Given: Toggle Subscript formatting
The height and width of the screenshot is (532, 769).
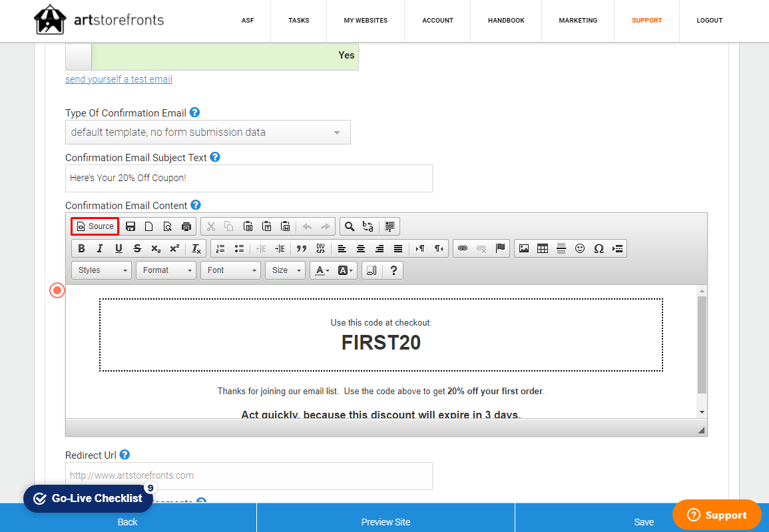Looking at the screenshot, I should [156, 248].
